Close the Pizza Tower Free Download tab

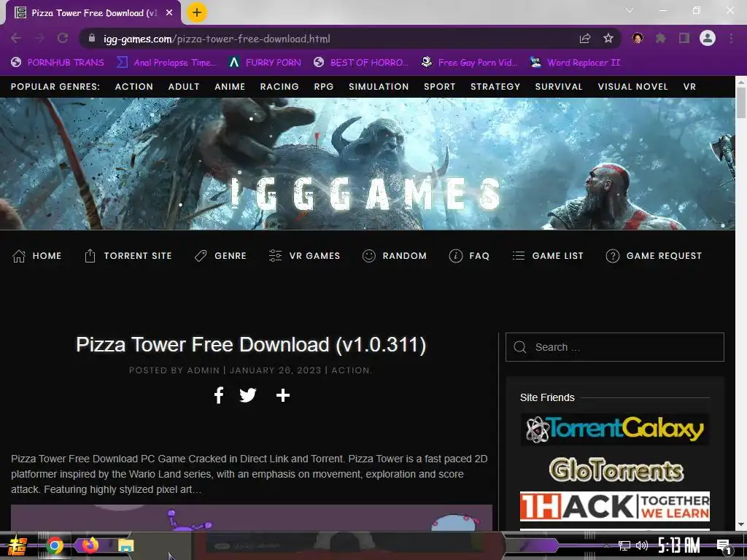pyautogui.click(x=169, y=13)
